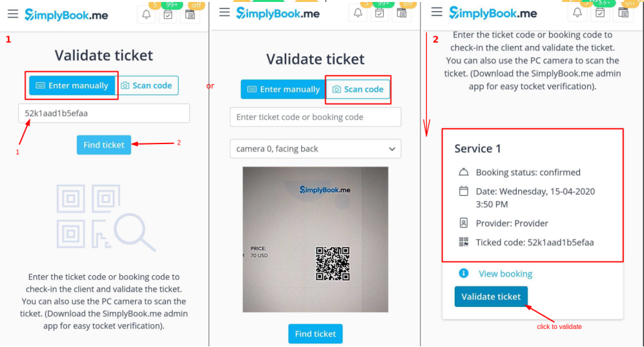Click the calendar checkmark icon in the right panel

pyautogui.click(x=600, y=12)
